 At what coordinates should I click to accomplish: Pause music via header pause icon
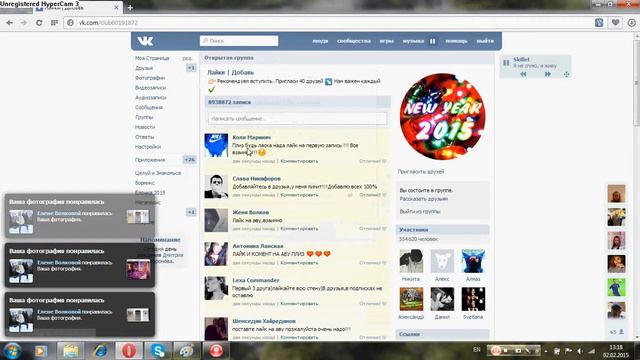click(x=433, y=41)
